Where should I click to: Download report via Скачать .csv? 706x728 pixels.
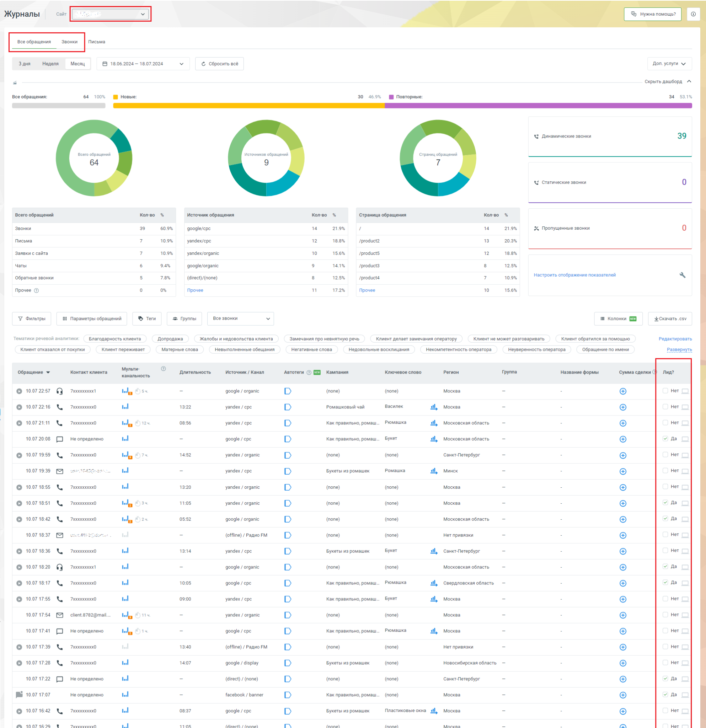coord(670,319)
